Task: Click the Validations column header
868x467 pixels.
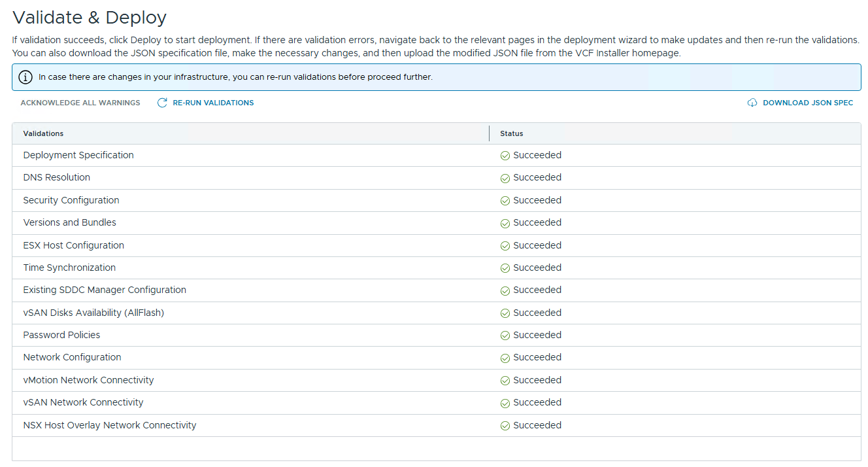Action: click(x=43, y=133)
